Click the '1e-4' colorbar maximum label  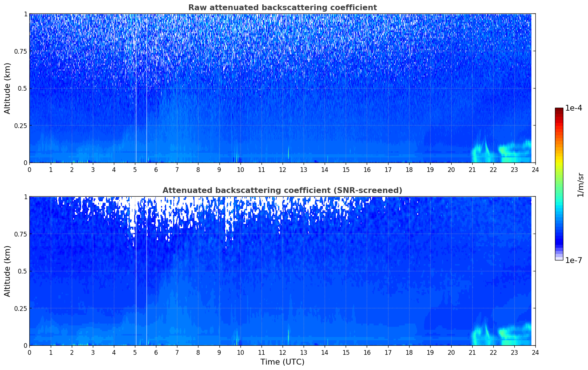click(x=574, y=108)
